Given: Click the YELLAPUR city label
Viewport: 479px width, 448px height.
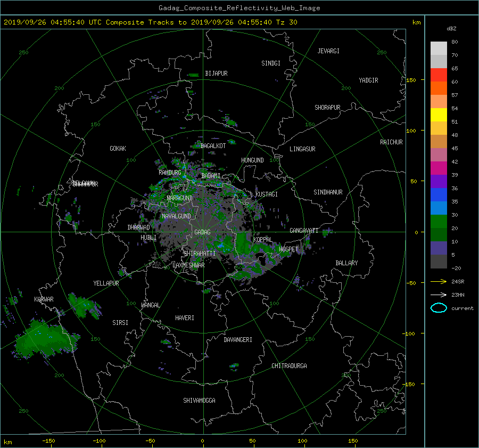Looking at the screenshot, I should [x=106, y=283].
